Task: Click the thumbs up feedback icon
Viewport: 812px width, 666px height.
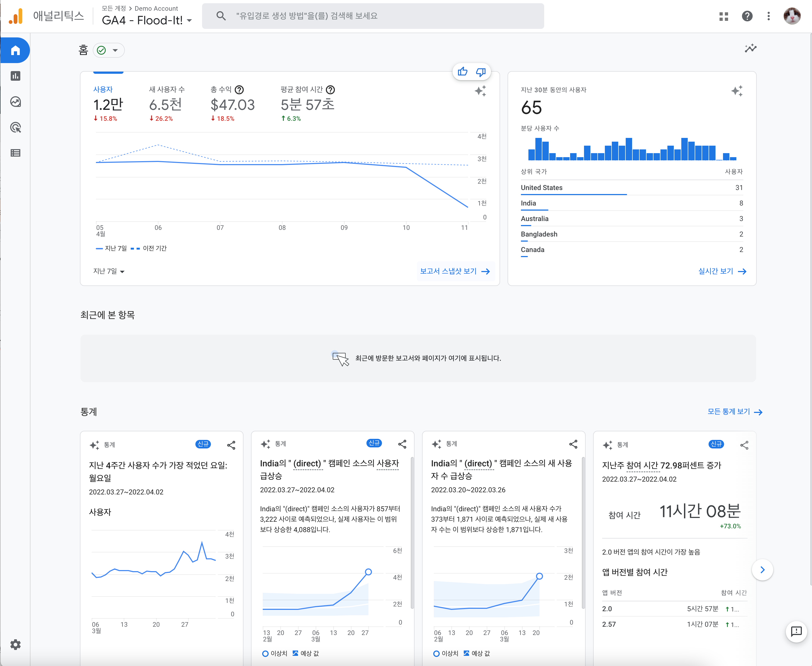Action: point(463,72)
